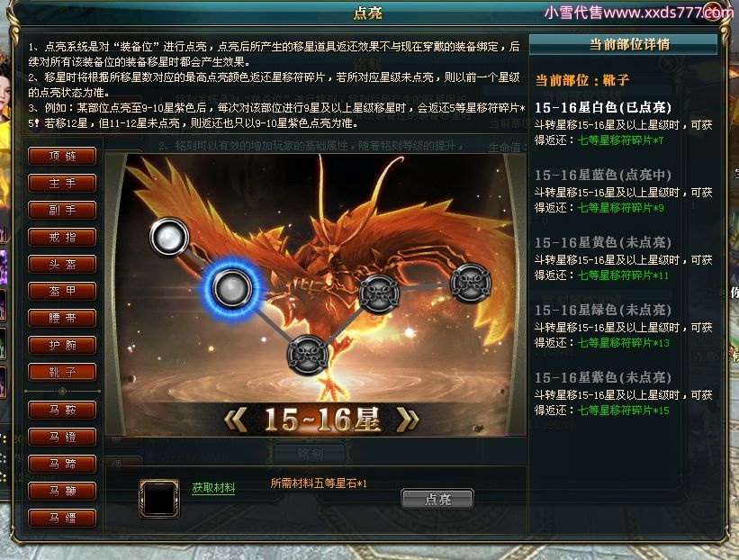Choose the 头盔 slot tab

(62, 264)
